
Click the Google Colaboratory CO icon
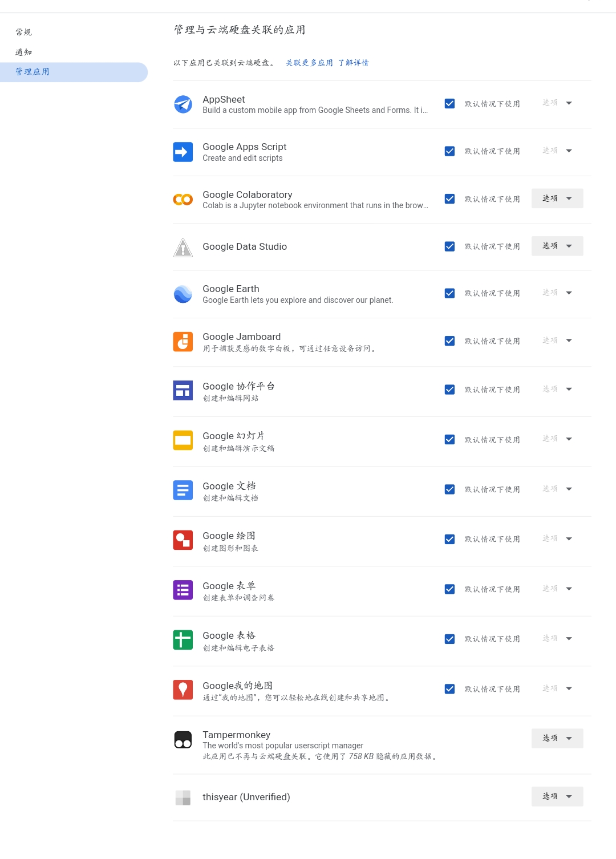coord(183,200)
